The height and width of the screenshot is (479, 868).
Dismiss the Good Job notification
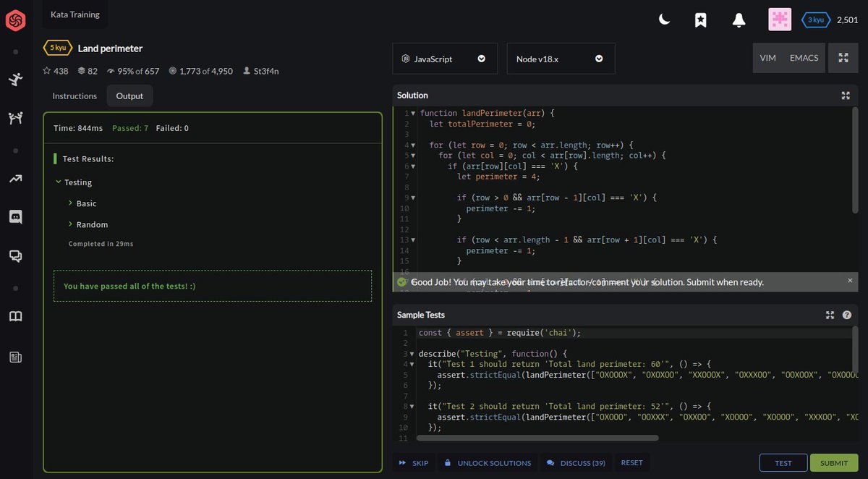coord(850,280)
